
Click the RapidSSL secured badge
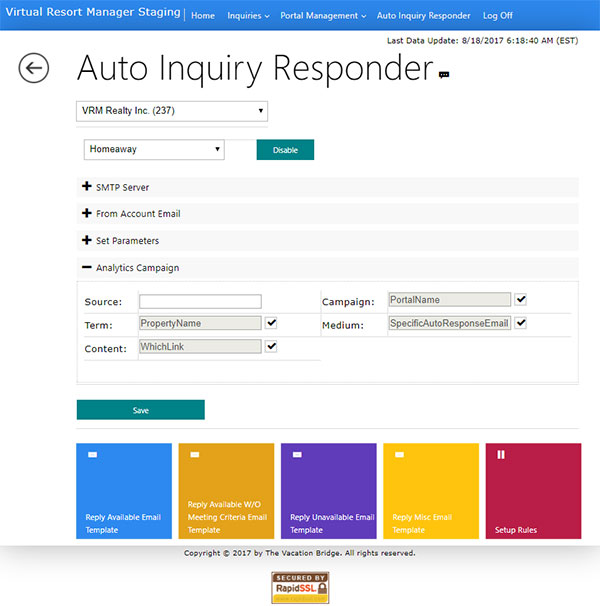point(300,587)
